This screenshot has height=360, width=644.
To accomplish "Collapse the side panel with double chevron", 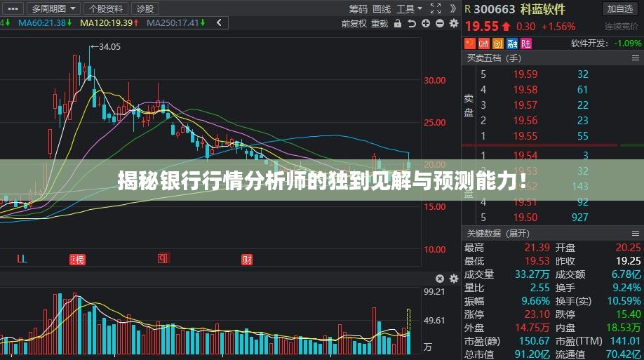I will [x=452, y=8].
